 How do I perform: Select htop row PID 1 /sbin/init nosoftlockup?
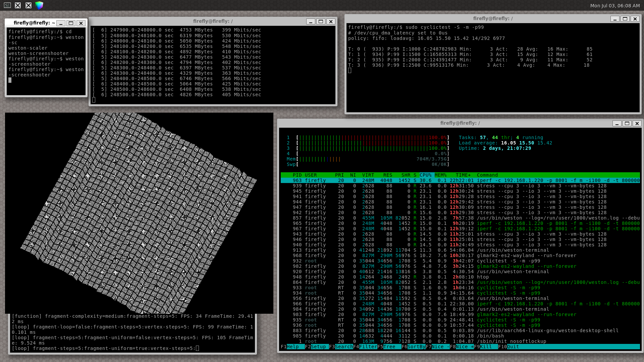[460, 341]
